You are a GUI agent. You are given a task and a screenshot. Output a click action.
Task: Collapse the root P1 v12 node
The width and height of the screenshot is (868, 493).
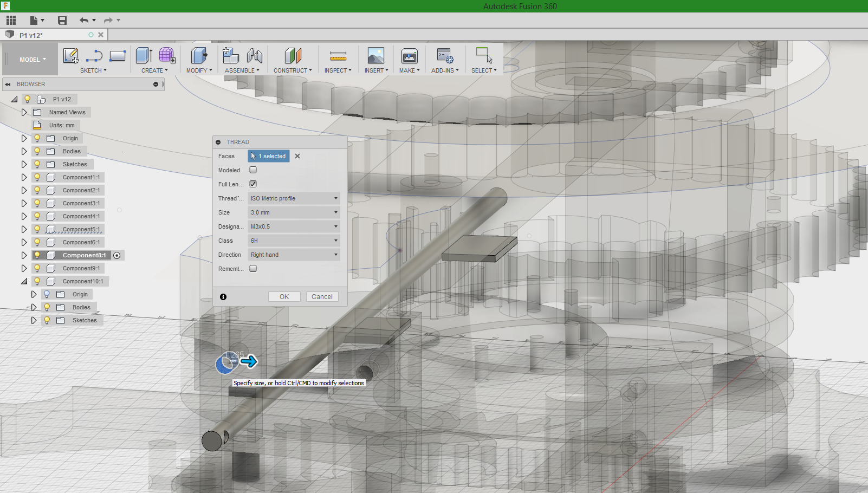point(15,99)
